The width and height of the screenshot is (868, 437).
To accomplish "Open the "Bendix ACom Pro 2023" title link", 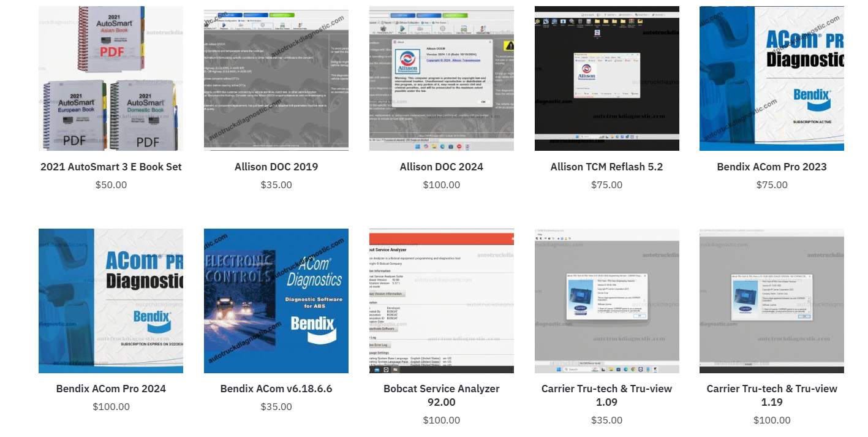I will point(772,167).
